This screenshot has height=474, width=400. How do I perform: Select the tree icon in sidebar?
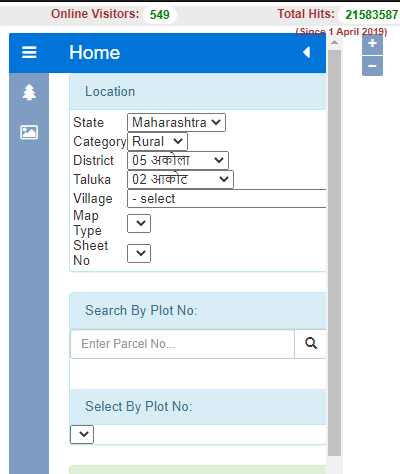coord(29,92)
